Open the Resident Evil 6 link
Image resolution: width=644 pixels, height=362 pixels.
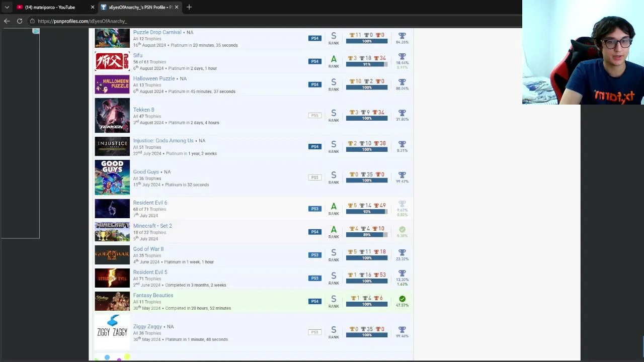pyautogui.click(x=150, y=203)
